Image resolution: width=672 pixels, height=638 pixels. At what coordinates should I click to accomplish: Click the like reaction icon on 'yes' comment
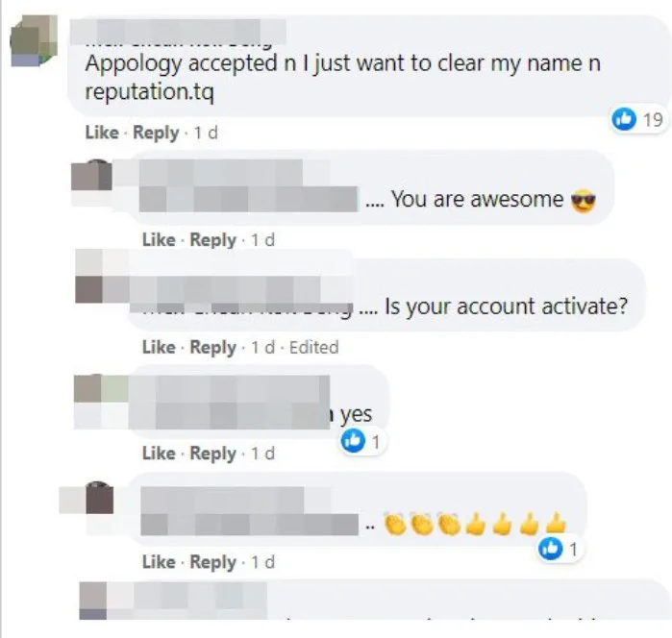(353, 441)
